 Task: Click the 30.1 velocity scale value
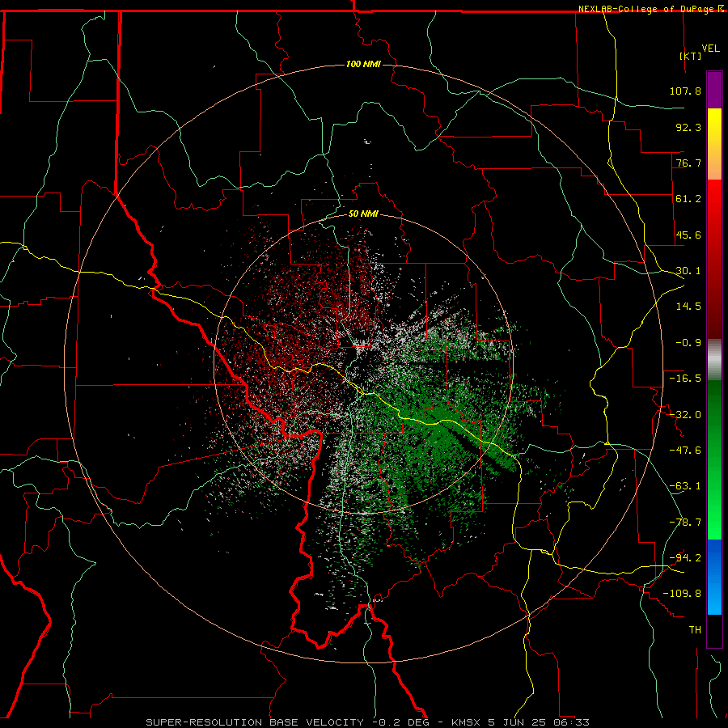pos(688,271)
